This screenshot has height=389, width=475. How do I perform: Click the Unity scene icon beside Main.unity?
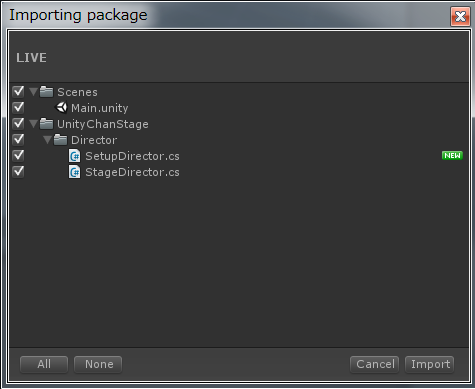coord(61,108)
